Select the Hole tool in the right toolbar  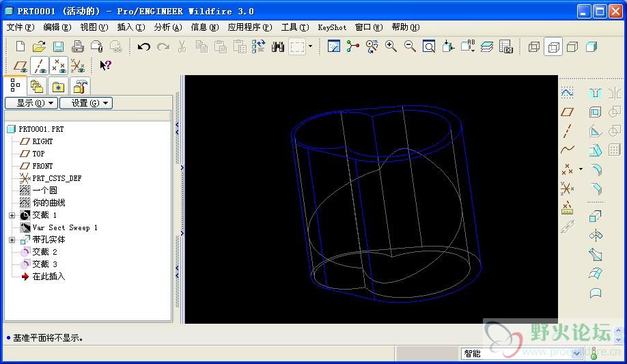point(595,93)
